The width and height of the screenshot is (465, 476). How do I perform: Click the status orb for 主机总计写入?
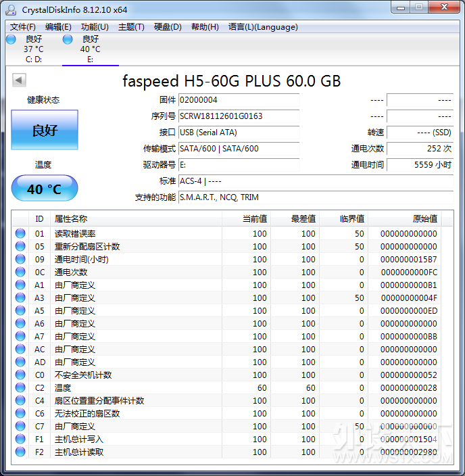[20, 439]
